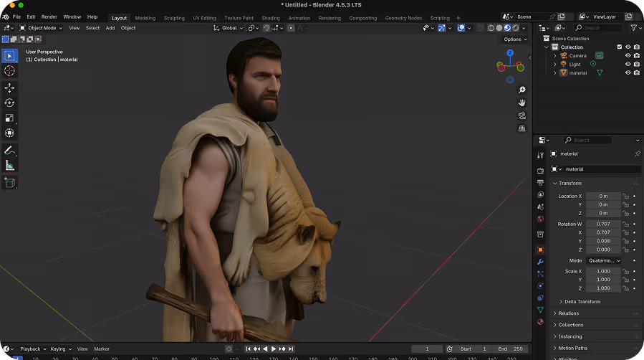Open the View Layer properties tab
Image resolution: width=644 pixels, height=360 pixels.
click(541, 194)
